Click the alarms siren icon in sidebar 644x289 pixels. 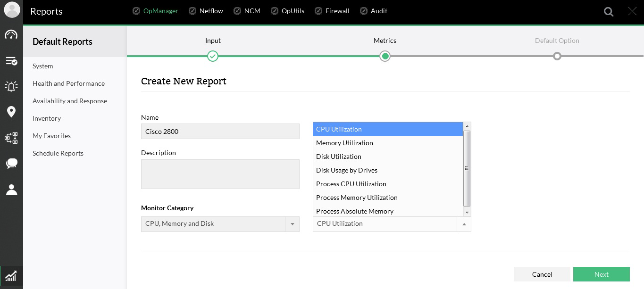pos(11,86)
